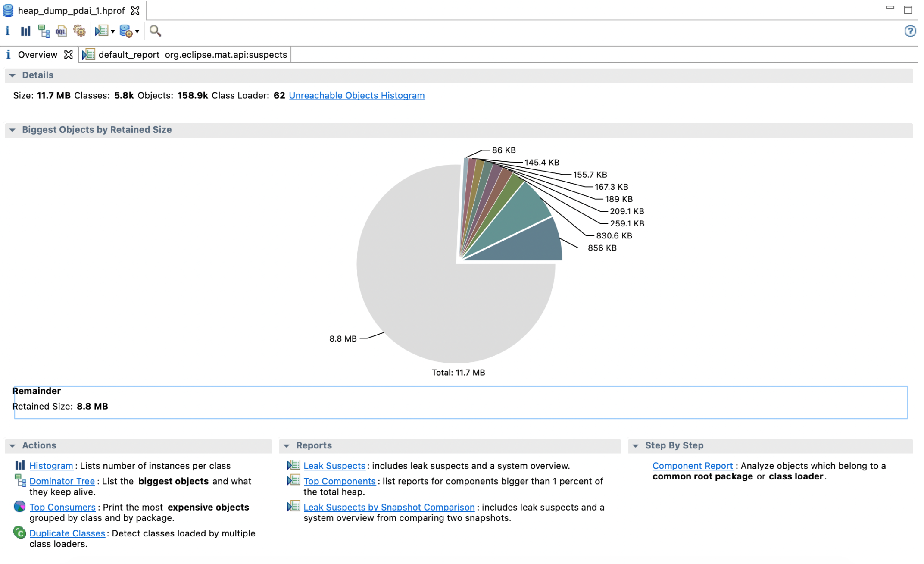Open Dominator Tree from toolbar icon
The height and width of the screenshot is (564, 924).
pyautogui.click(x=44, y=31)
